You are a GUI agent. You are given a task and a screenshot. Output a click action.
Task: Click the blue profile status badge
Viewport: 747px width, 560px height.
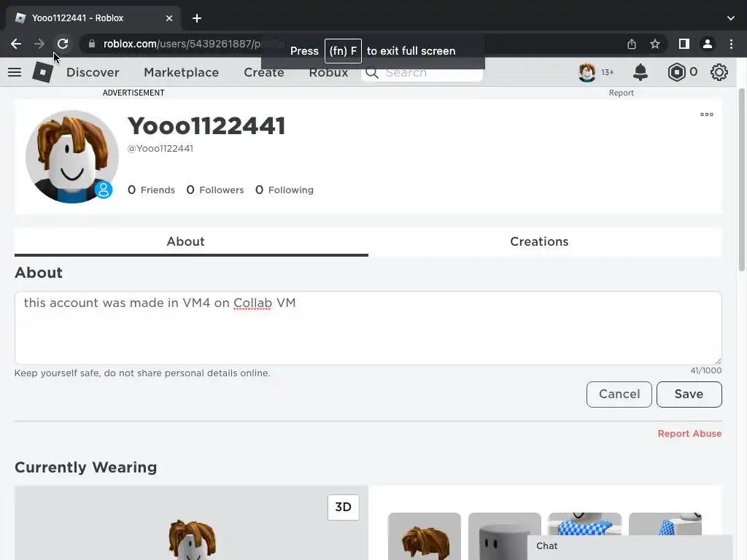click(x=104, y=190)
